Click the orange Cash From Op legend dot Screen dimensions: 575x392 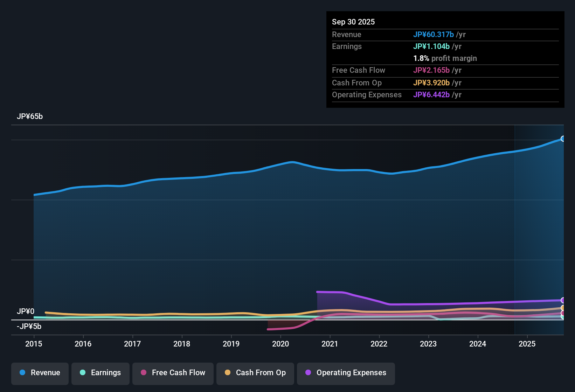pos(227,373)
